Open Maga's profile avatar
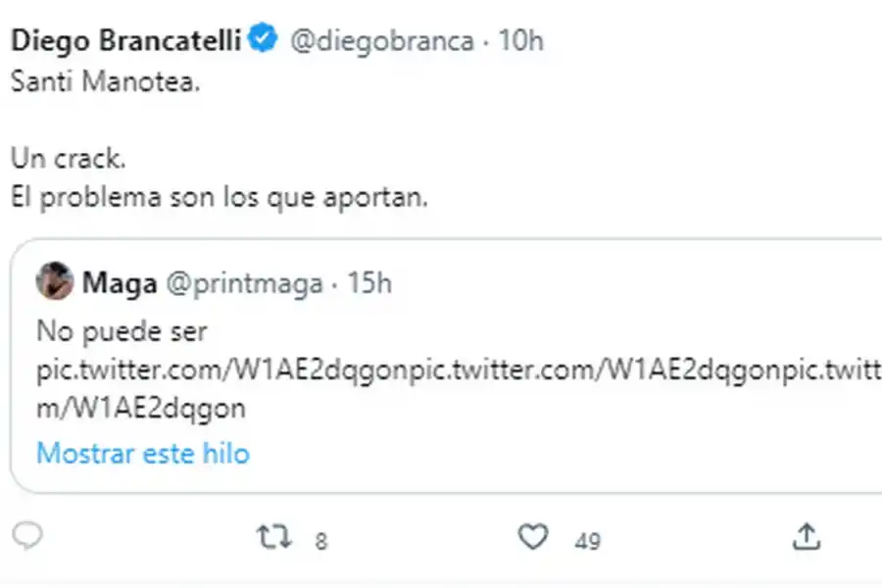 pyautogui.click(x=55, y=282)
